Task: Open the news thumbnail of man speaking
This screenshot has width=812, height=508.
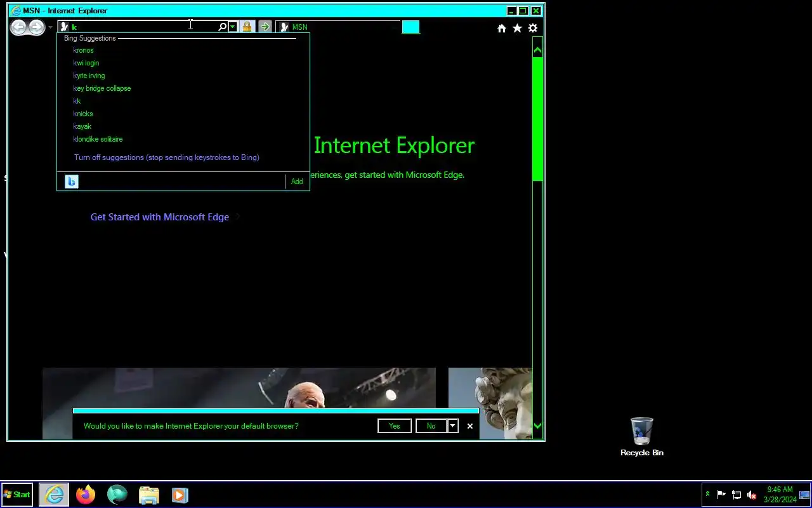Action: point(239,389)
